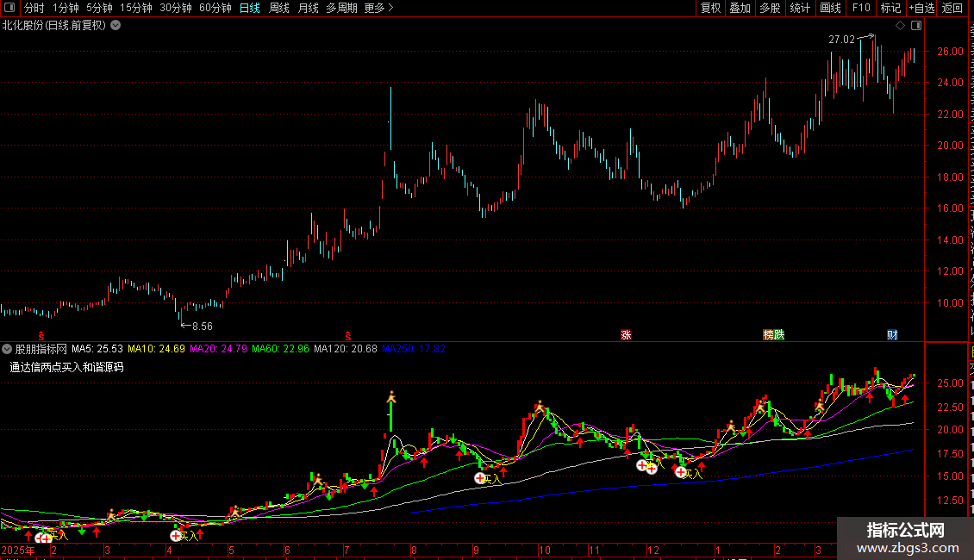Image resolution: width=974 pixels, height=560 pixels.
Task: Click the red $ marker near July
Action: tap(348, 335)
